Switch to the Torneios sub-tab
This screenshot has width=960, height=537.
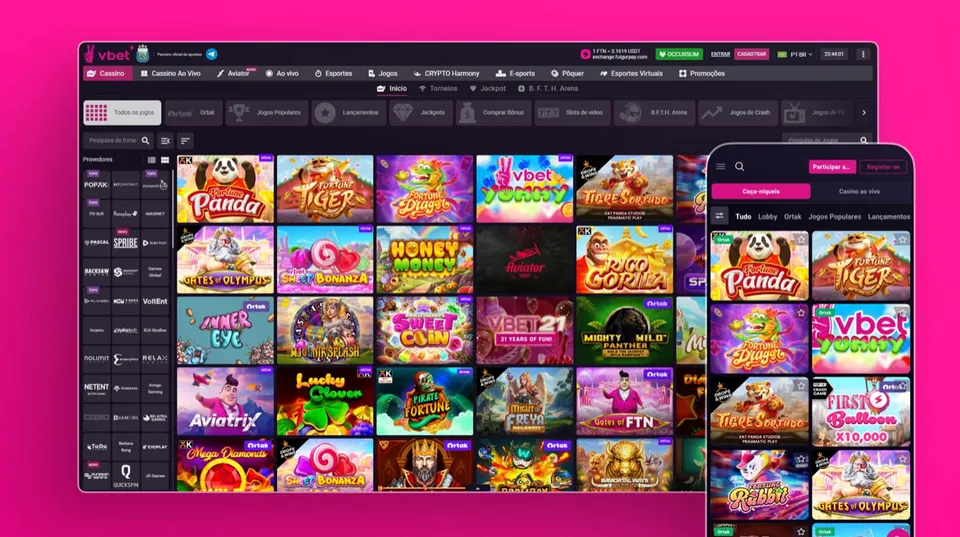(x=438, y=89)
